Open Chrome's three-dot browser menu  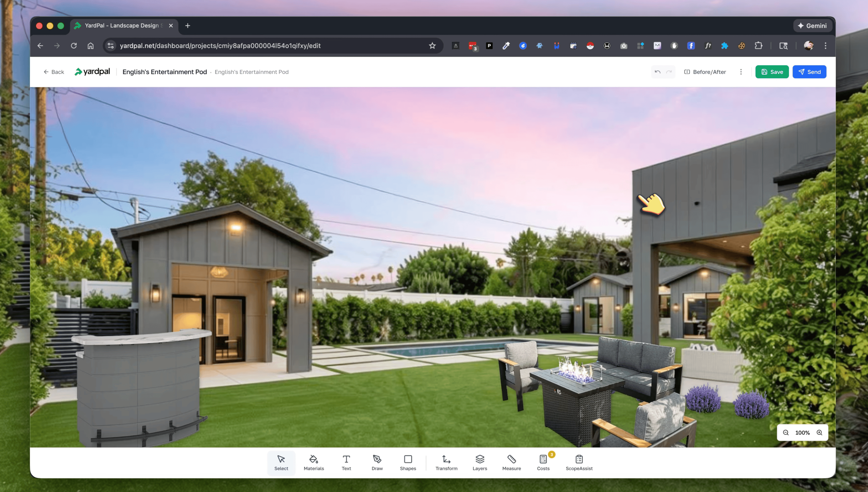click(825, 46)
